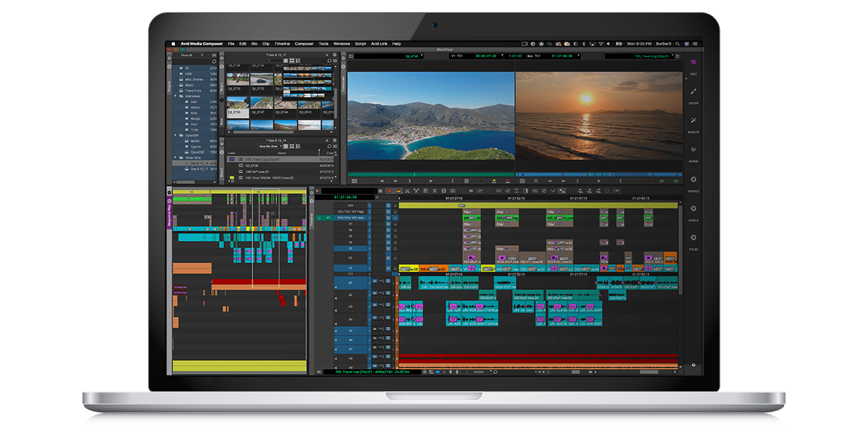This screenshot has height=434, width=868.
Task: Collapse the Interviews folder in the project panel
Action: (175, 96)
